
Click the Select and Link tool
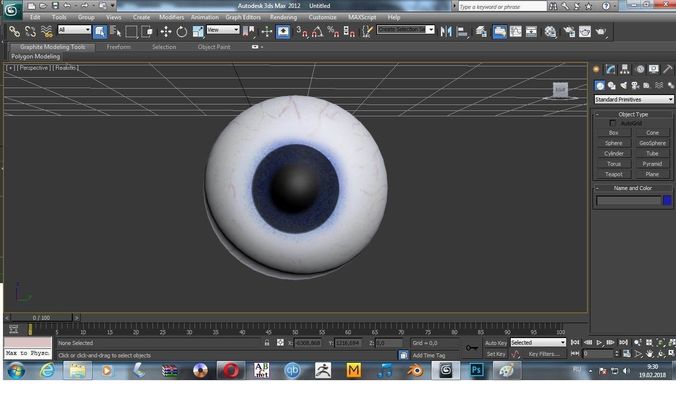point(14,31)
